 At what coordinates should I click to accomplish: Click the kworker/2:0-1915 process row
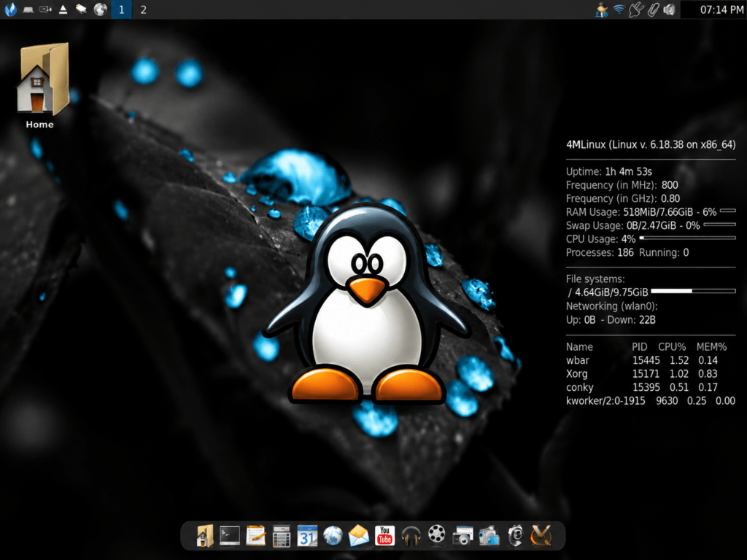point(651,401)
